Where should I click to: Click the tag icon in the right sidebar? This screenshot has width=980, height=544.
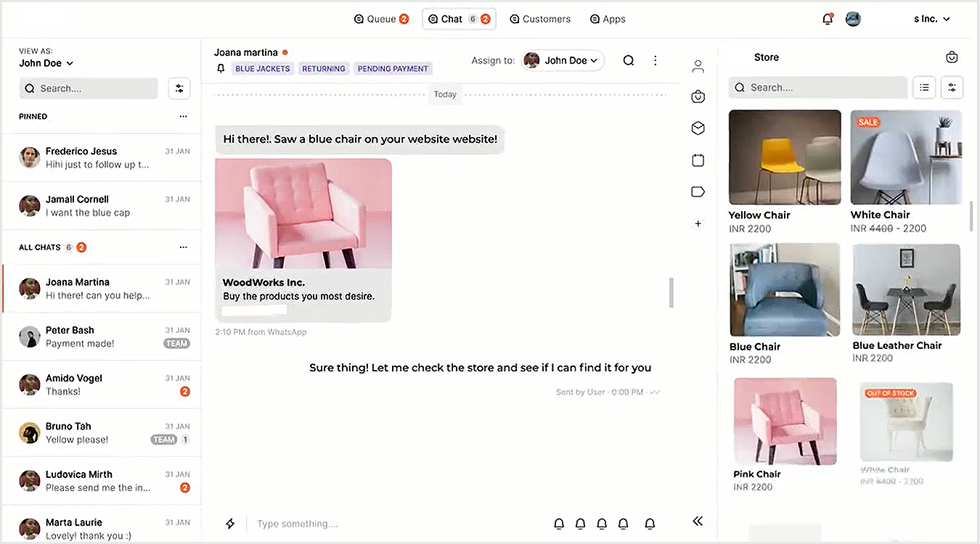pos(698,191)
